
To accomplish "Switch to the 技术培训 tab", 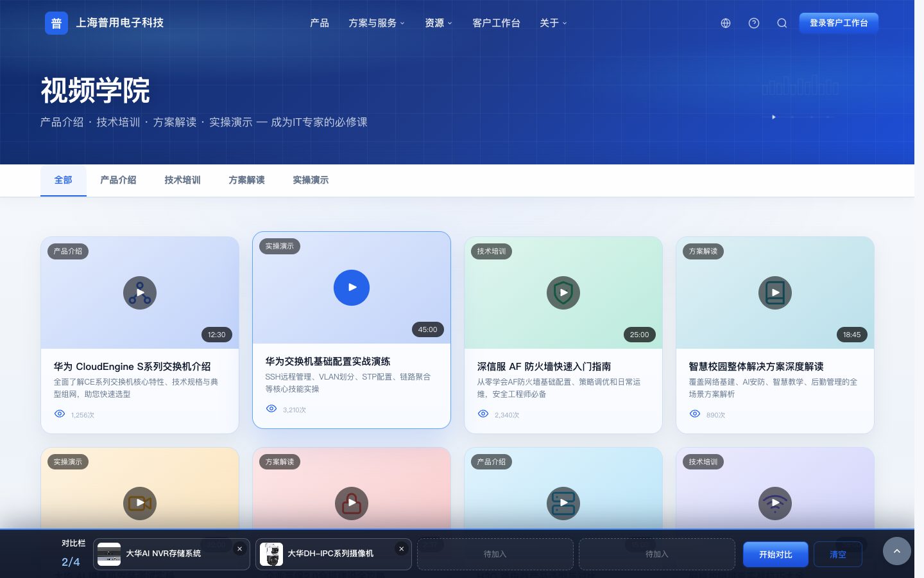I will pos(182,180).
